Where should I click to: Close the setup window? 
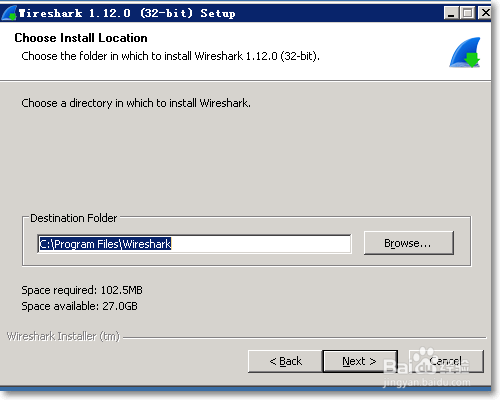[485, 13]
